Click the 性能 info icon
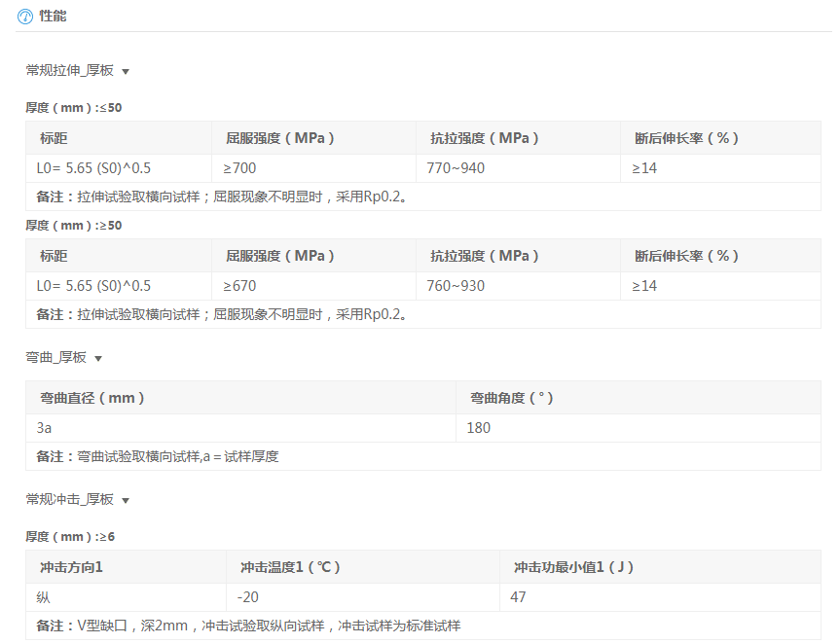Screen dimensions: 840x644 pos(25,17)
